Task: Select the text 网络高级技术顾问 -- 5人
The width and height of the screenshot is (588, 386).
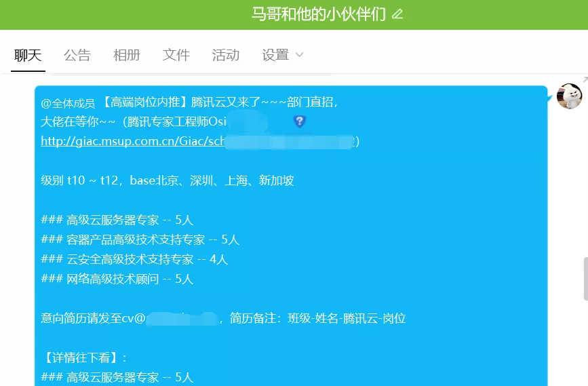Action: 130,279
